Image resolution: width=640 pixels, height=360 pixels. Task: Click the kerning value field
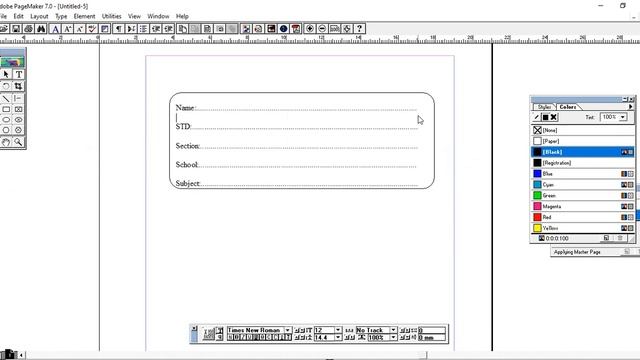pos(432,330)
